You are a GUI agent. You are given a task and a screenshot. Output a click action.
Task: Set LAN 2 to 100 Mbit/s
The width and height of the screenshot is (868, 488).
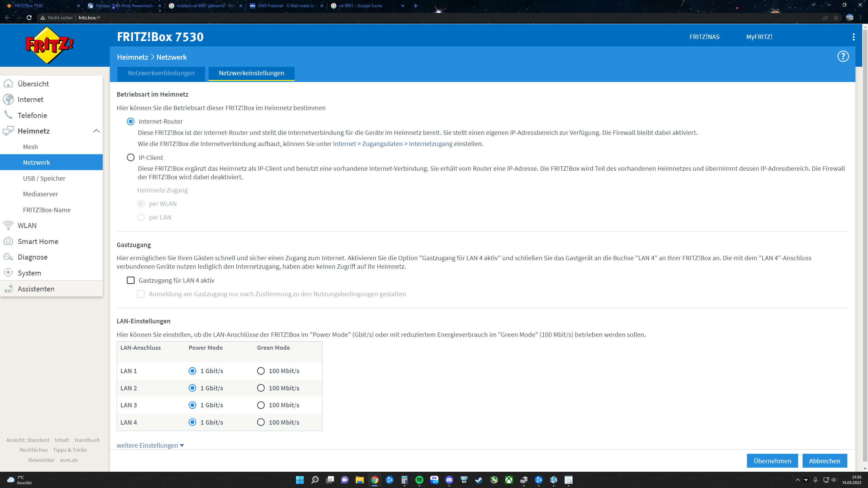pos(261,388)
